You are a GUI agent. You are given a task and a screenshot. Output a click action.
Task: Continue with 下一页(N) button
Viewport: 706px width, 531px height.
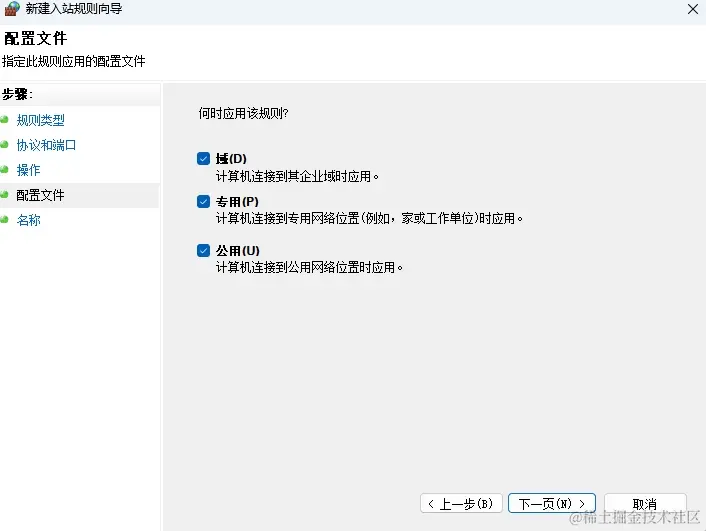(x=552, y=503)
